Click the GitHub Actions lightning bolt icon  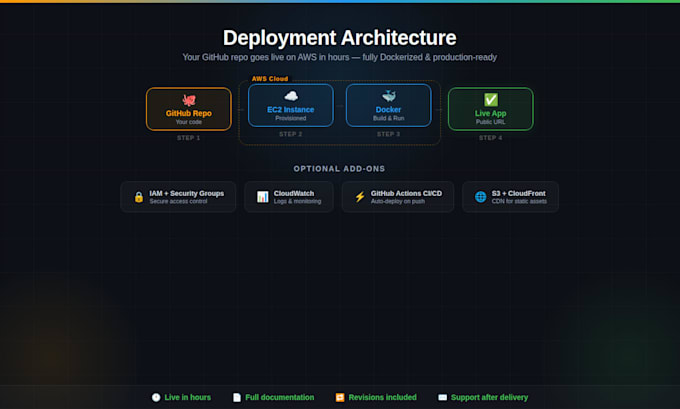pos(360,197)
